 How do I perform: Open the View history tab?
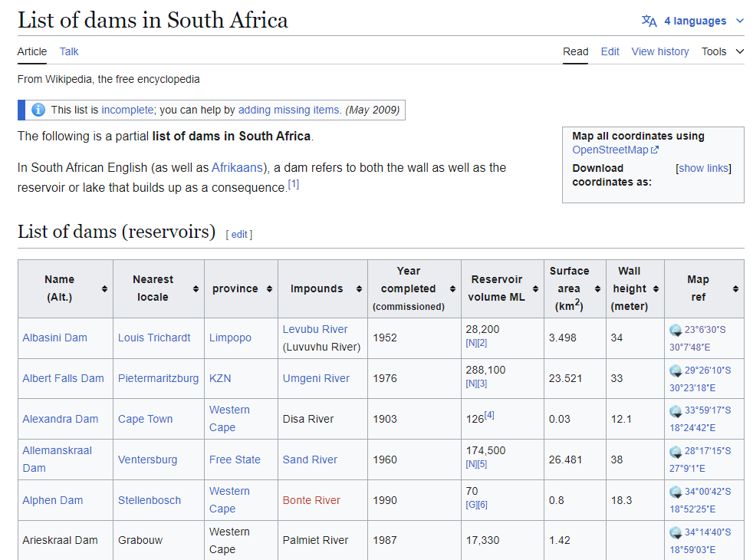tap(660, 51)
